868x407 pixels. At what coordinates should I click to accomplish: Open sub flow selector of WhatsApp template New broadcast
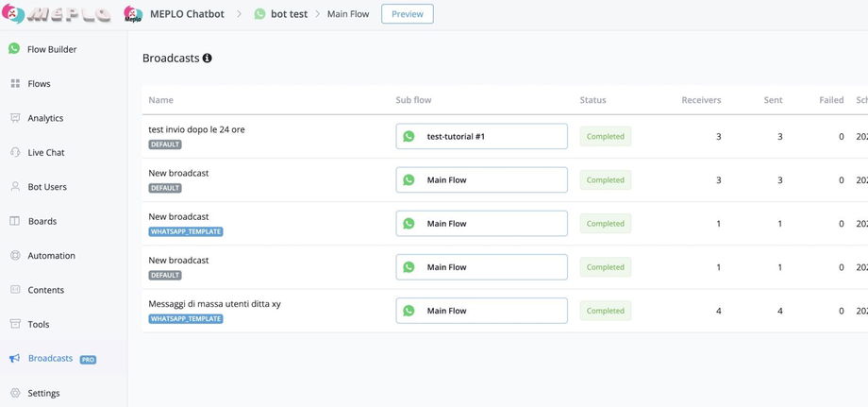(x=481, y=224)
